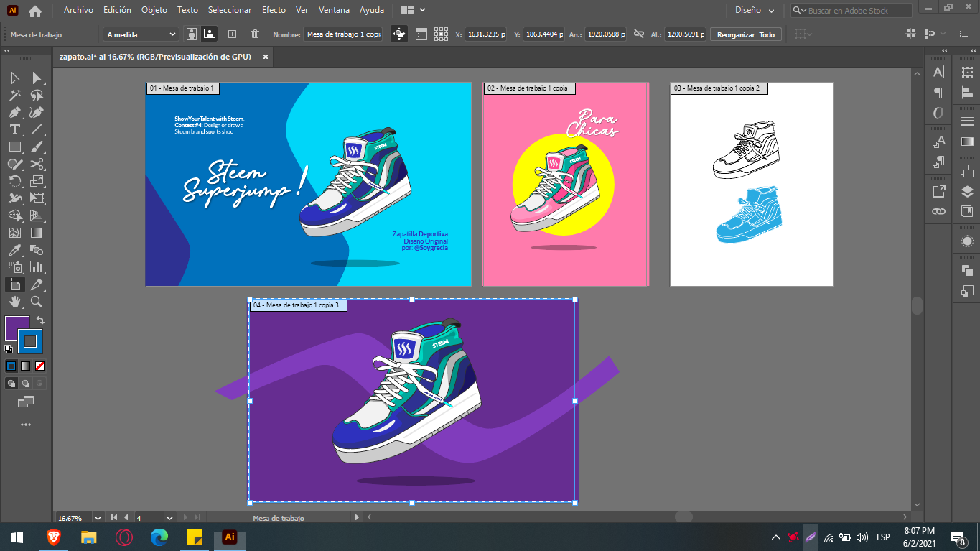980x551 pixels.
Task: Open the arrange documents dropdown
Action: click(x=413, y=10)
